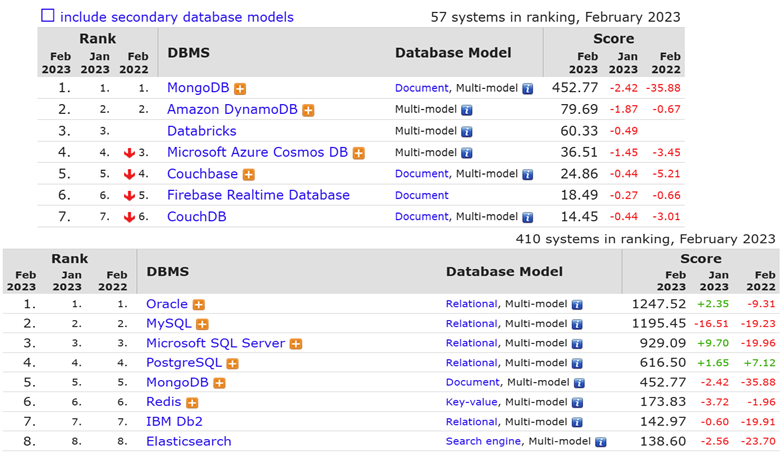Click plus icon next to Oracle

pyautogui.click(x=198, y=304)
